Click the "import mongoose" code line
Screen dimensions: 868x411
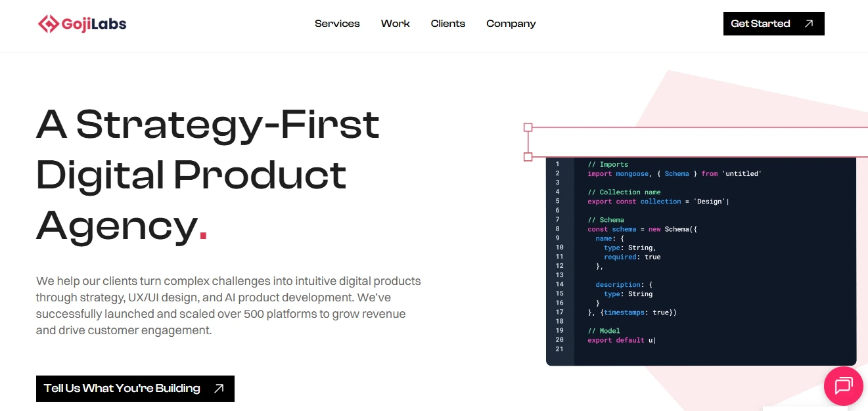674,174
